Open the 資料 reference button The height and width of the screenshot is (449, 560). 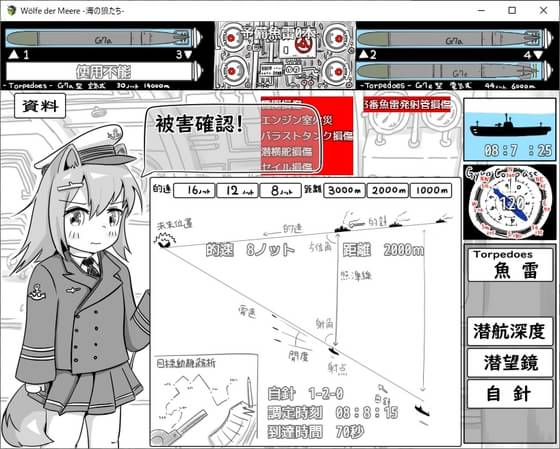tap(40, 106)
